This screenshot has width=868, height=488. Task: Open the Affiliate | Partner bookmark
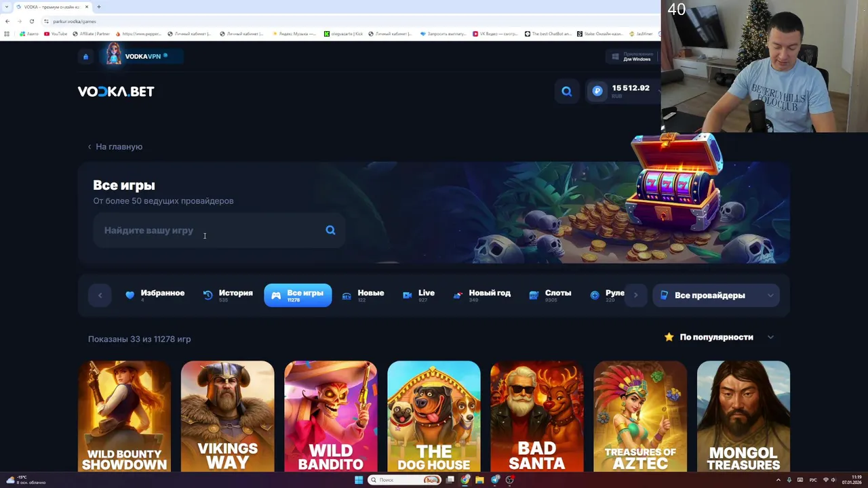click(91, 33)
